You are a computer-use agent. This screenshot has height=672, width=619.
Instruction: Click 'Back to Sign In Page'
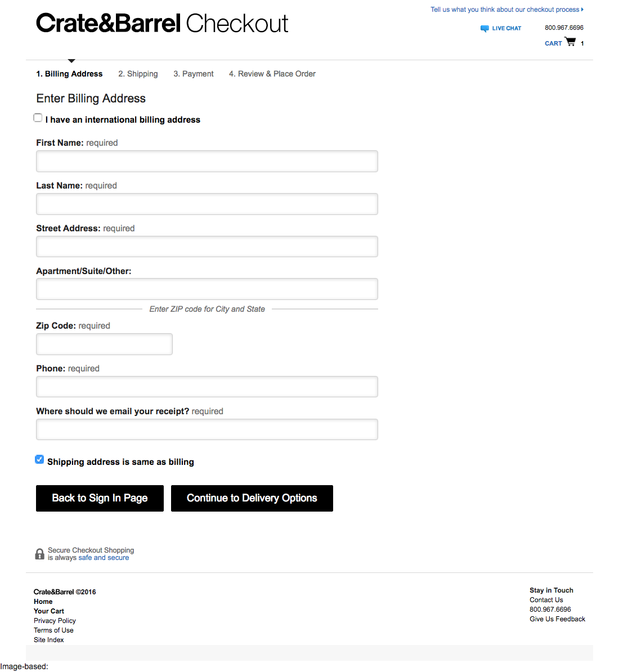point(100,498)
